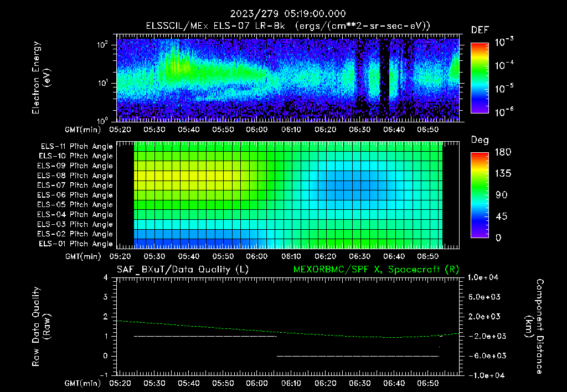
Task: Click the ELSSCIL/MEx ELS-07 LR-Bk plot title
Action: pos(288,26)
